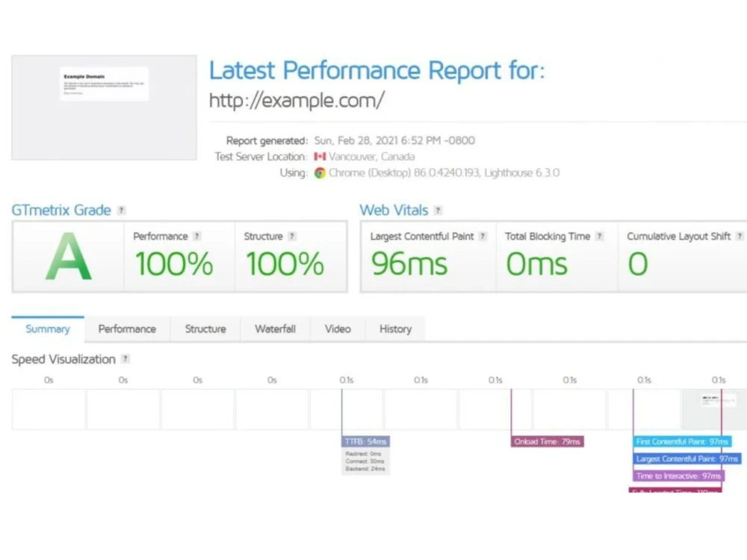
Task: Click the Onload Time: 79ms marker
Action: pos(548,441)
